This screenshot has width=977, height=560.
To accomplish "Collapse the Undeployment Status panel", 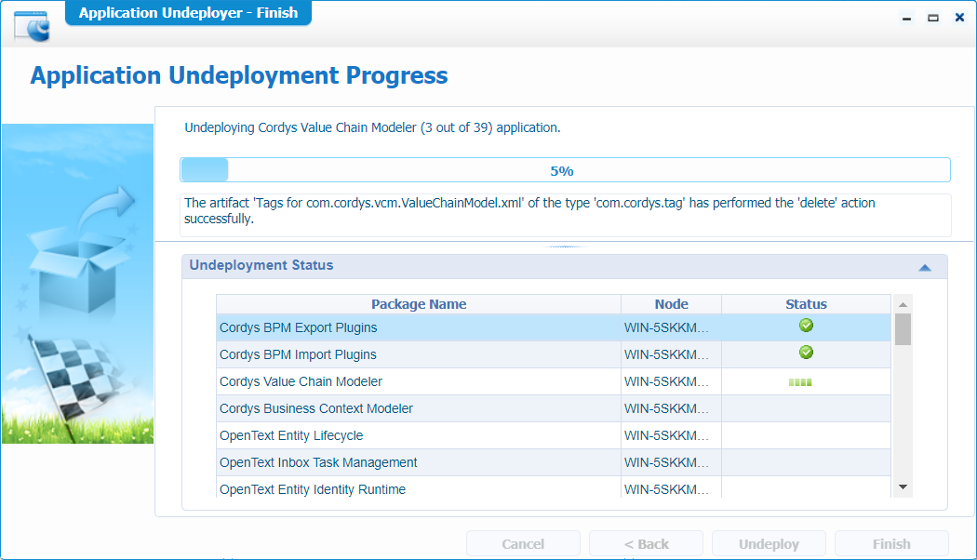I will 925,267.
